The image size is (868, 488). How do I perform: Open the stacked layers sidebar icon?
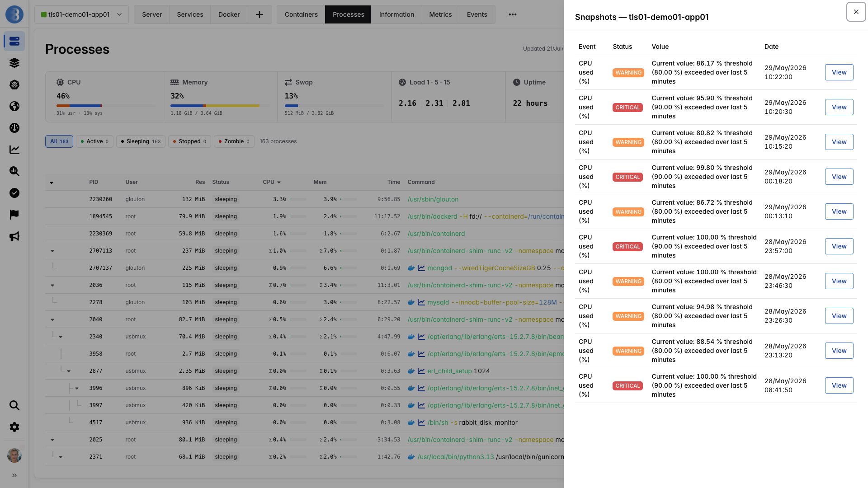pos(14,63)
